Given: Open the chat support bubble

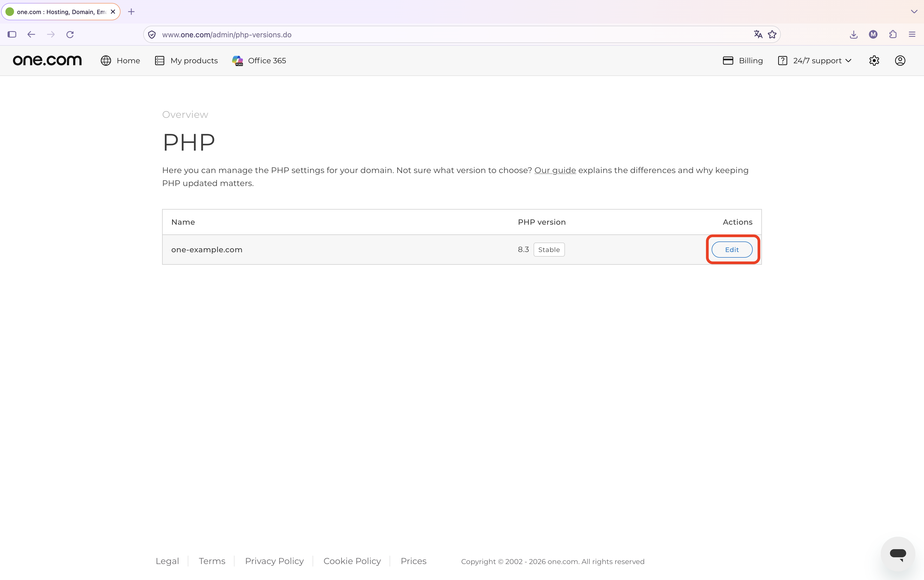Looking at the screenshot, I should 898,554.
